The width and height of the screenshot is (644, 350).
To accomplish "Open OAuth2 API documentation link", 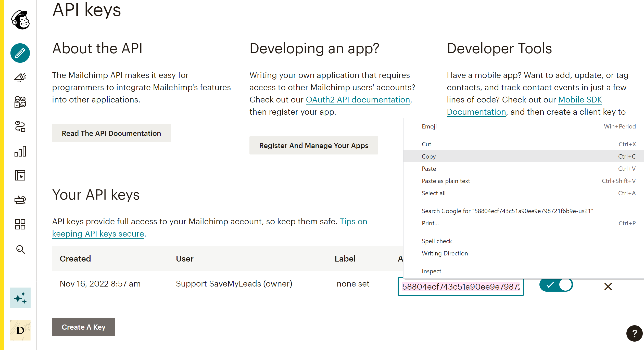I will coord(358,100).
